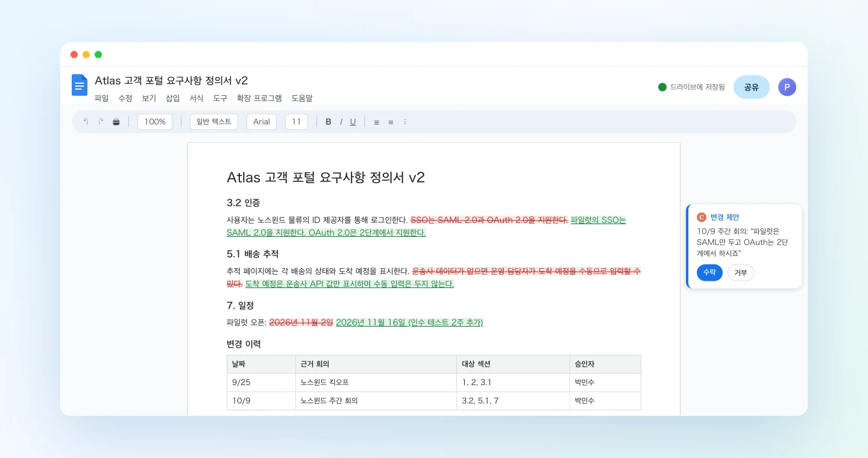
Task: Click the struck-through date 2026년 11월 2일
Action: click(x=301, y=322)
